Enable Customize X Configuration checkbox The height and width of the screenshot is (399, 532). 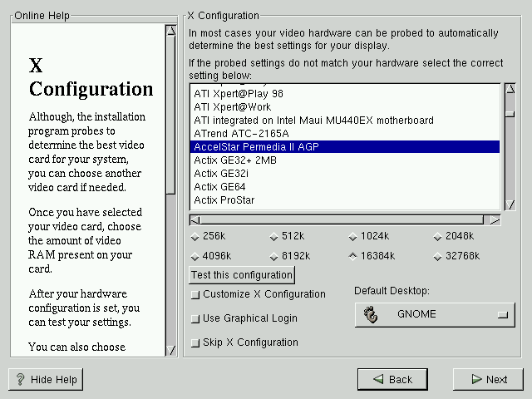tap(195, 294)
